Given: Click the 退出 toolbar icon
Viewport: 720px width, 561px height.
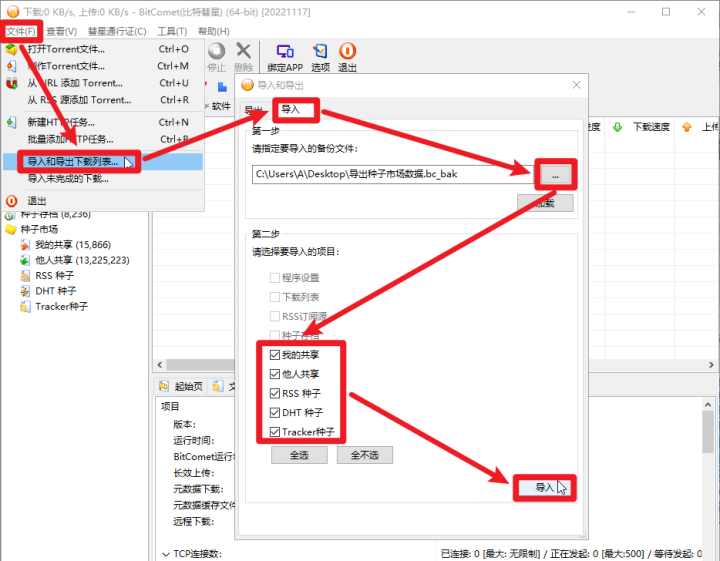Looking at the screenshot, I should click(x=348, y=57).
